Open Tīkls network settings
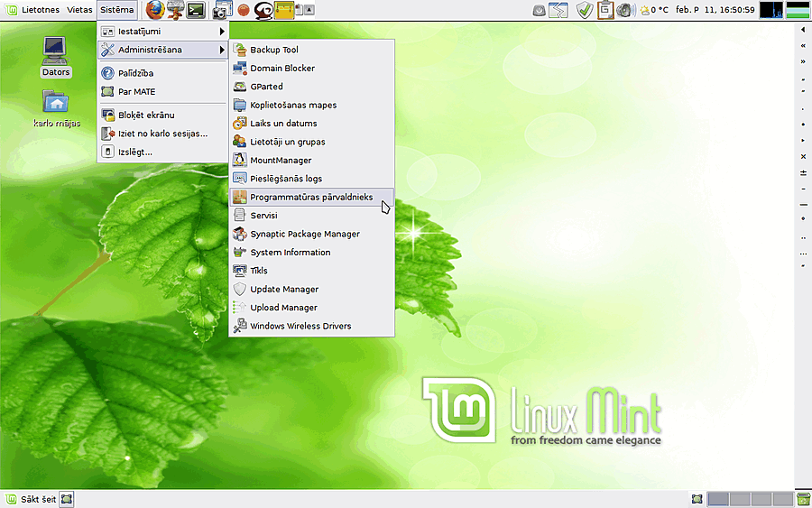812x508 pixels. coord(312,271)
